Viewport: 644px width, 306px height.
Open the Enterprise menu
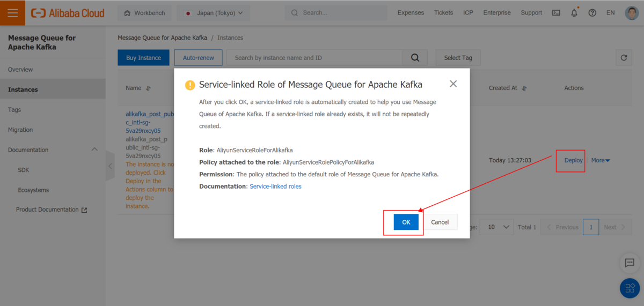tap(497, 13)
